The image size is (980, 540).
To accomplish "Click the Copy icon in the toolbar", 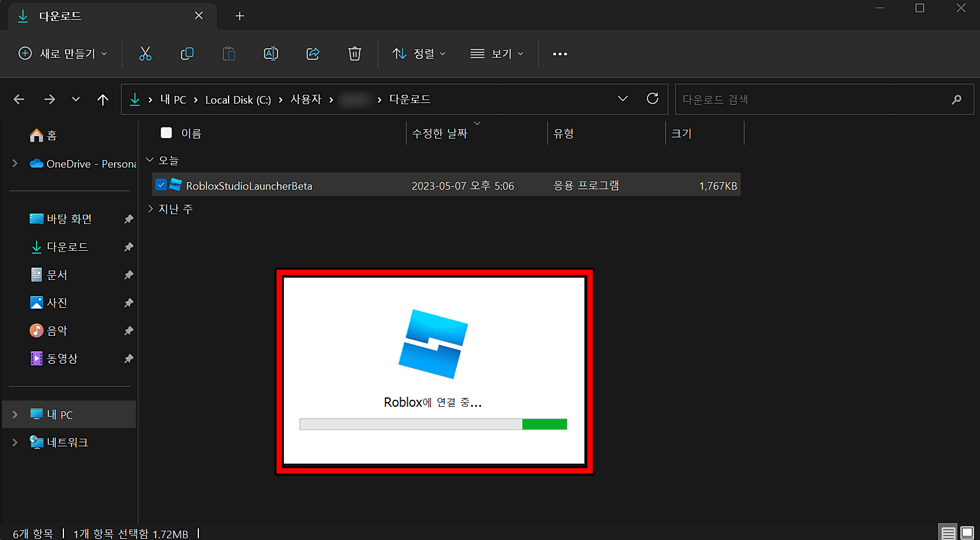I will point(187,54).
